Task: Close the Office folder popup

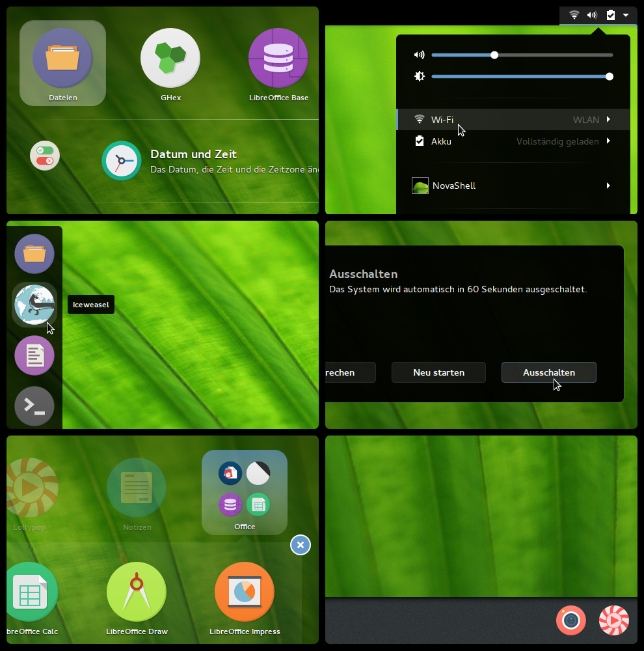Action: [301, 545]
